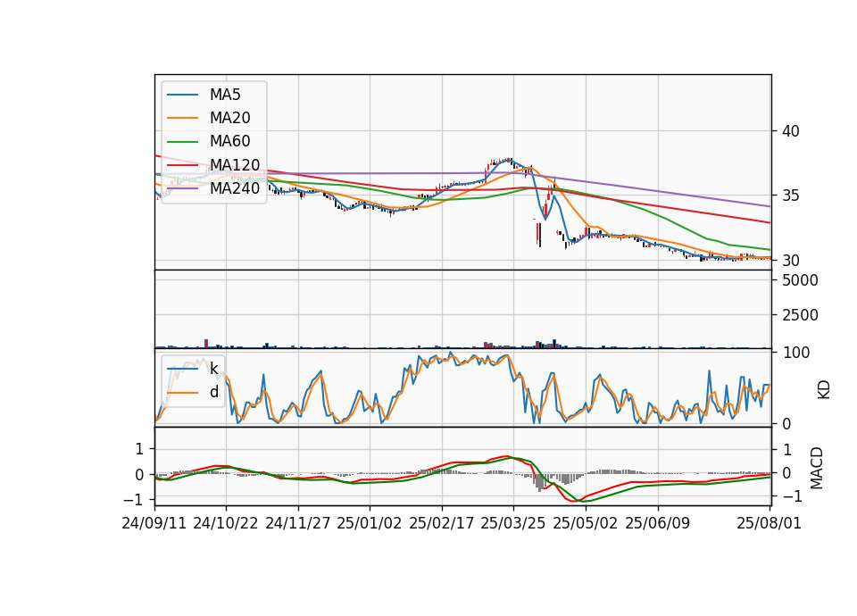
Task: Click the price axis value 40
Action: (x=791, y=131)
